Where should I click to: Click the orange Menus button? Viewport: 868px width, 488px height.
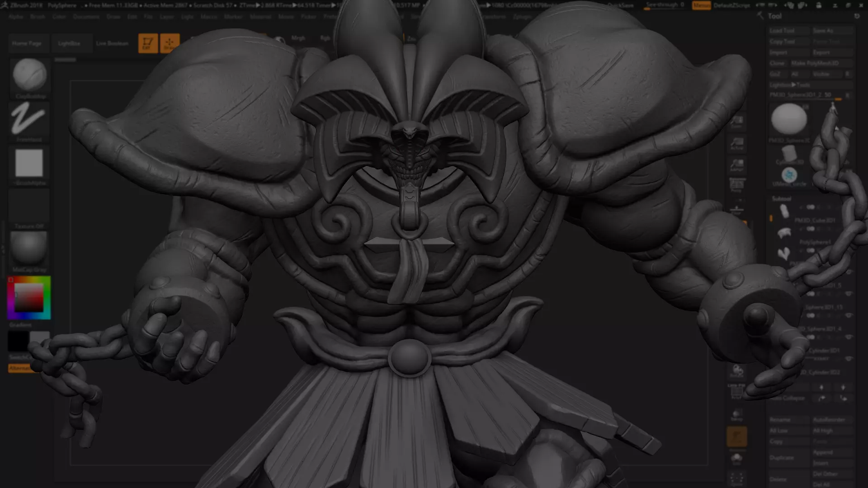pyautogui.click(x=701, y=5)
